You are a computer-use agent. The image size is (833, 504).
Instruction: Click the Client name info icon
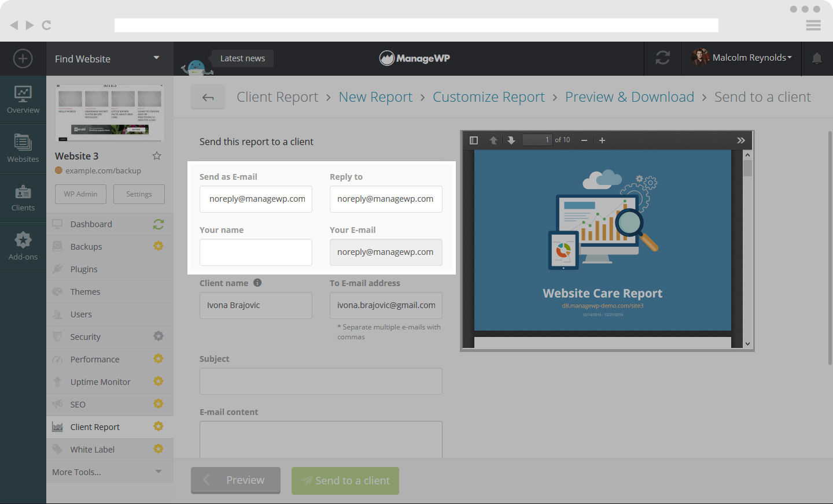click(257, 283)
